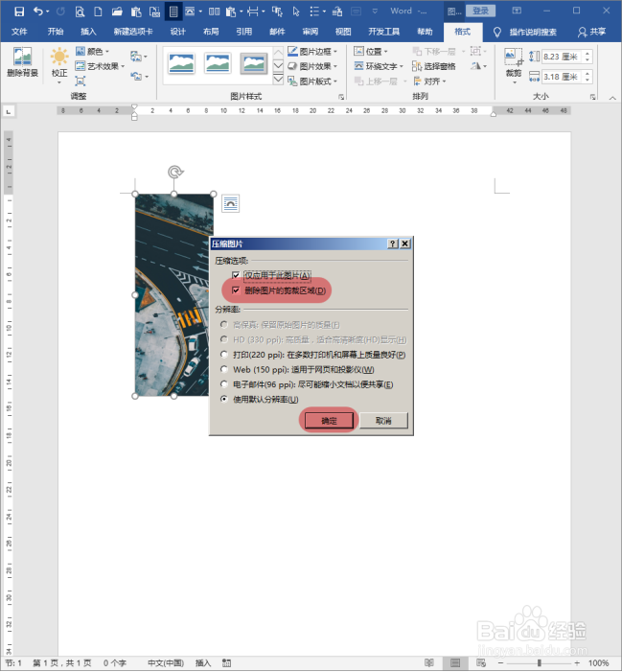
Task: Click Cancel (取消) in Compress Pictures dialog
Action: coord(383,421)
